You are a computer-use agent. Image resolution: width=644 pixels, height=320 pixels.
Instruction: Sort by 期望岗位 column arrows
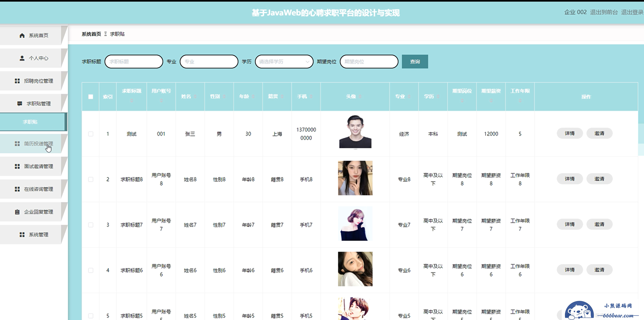(462, 100)
